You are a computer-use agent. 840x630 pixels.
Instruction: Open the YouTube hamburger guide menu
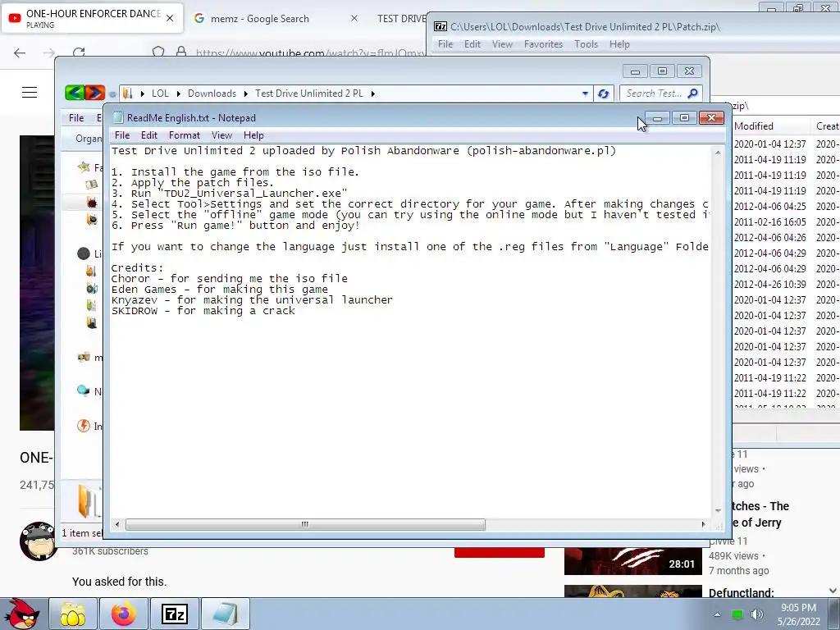pyautogui.click(x=30, y=93)
